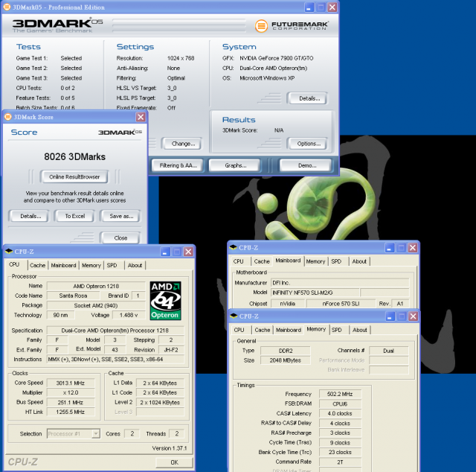Click the Futuremark Corporation orange logo
This screenshot has width=476, height=472.
261,26
